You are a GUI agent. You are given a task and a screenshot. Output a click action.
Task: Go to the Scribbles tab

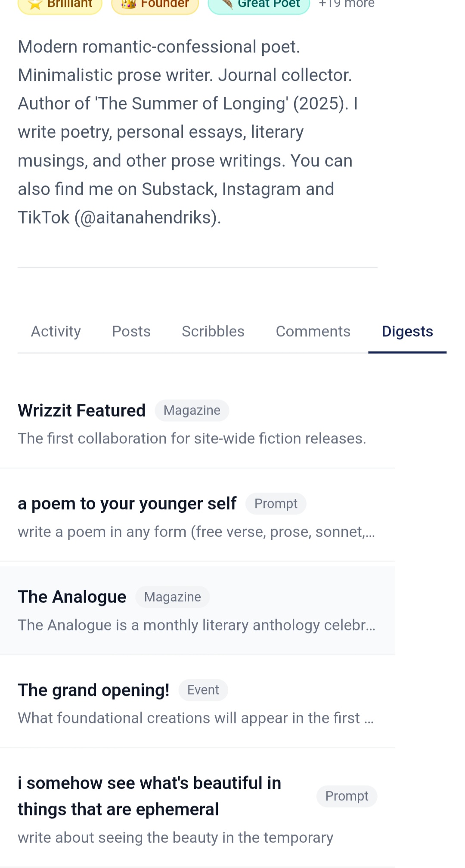[x=213, y=331]
